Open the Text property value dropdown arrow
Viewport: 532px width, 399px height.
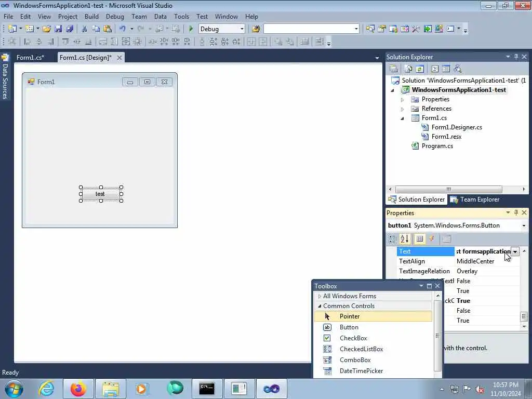coord(515,251)
